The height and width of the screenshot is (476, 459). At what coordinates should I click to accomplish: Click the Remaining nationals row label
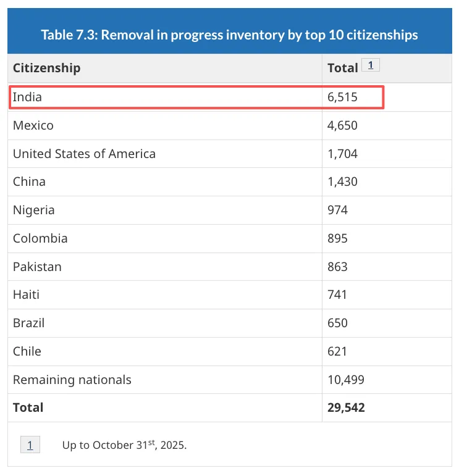click(x=72, y=380)
